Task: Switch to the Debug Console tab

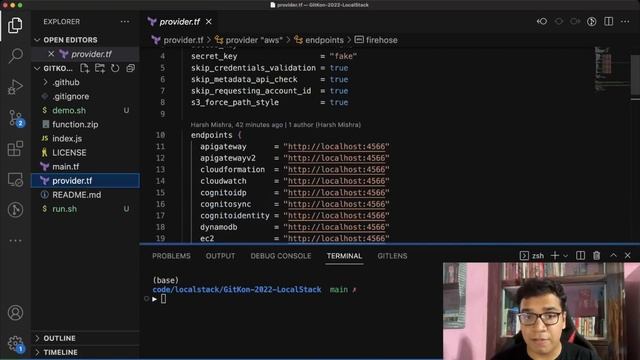Action: 281,256
